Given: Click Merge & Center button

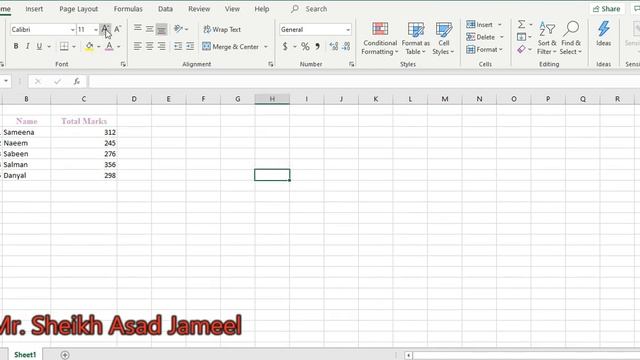Looking at the screenshot, I should [231, 47].
